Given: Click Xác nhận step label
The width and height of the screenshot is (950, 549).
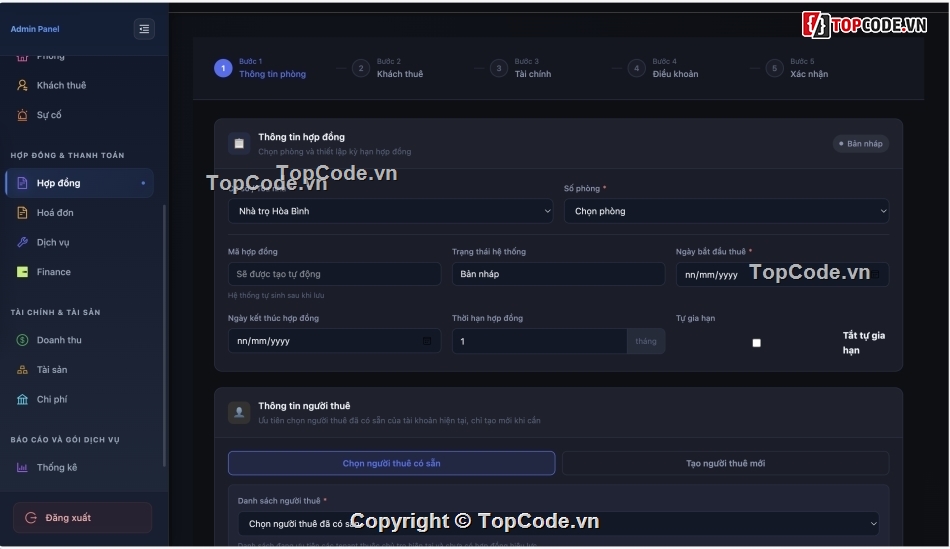Looking at the screenshot, I should [809, 74].
